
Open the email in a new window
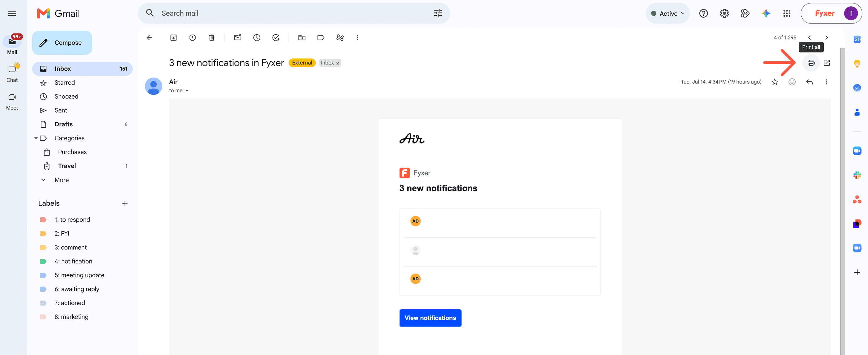click(x=827, y=63)
